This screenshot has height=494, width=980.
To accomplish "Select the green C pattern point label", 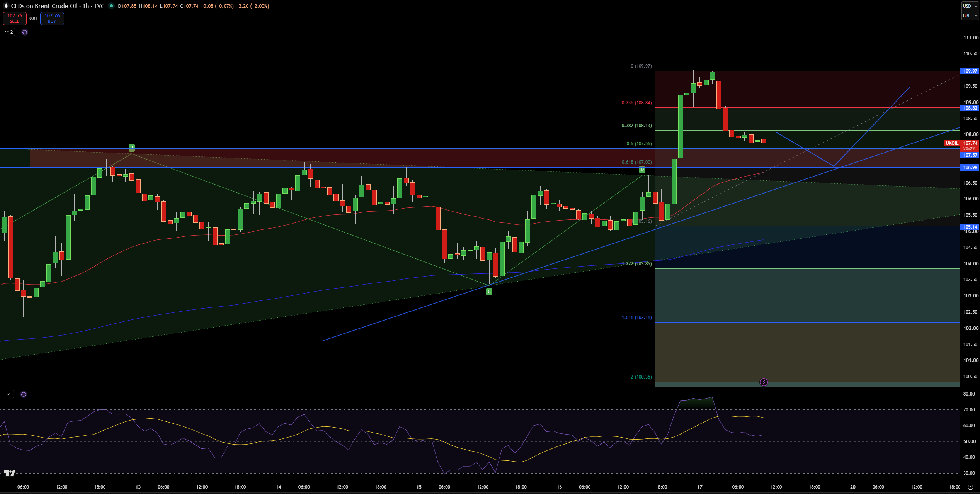I will pos(489,292).
